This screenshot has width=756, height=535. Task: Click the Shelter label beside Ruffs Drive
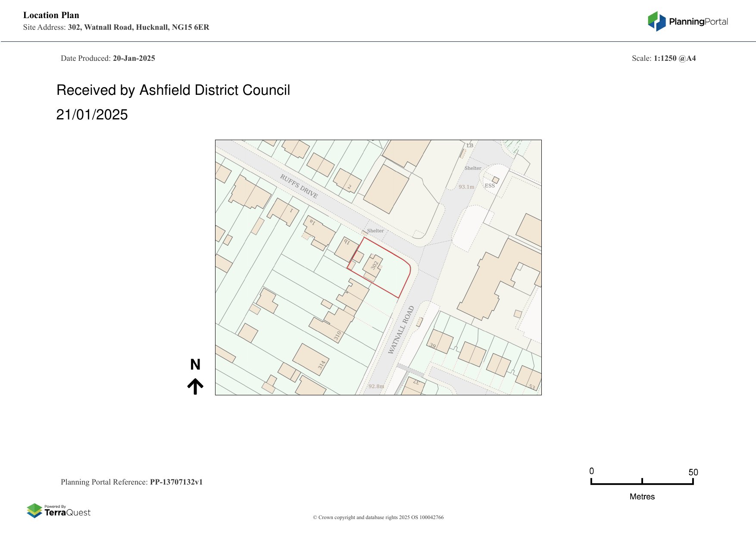click(375, 231)
